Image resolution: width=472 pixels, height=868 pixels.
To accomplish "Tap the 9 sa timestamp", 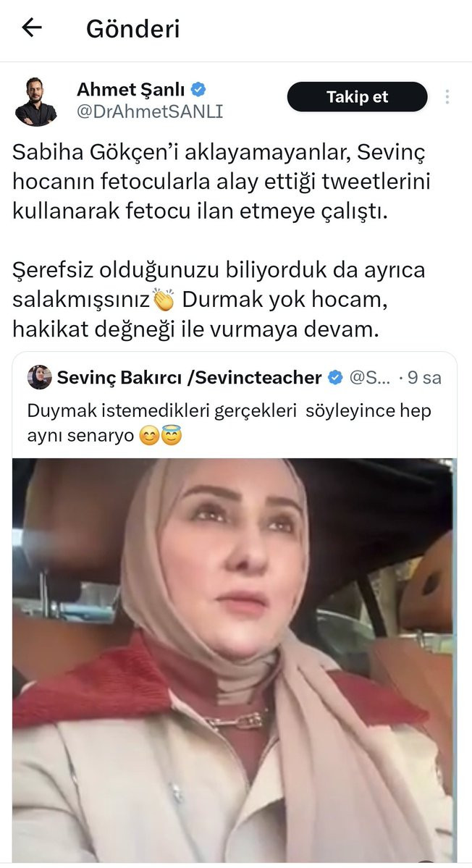I will tap(424, 378).
